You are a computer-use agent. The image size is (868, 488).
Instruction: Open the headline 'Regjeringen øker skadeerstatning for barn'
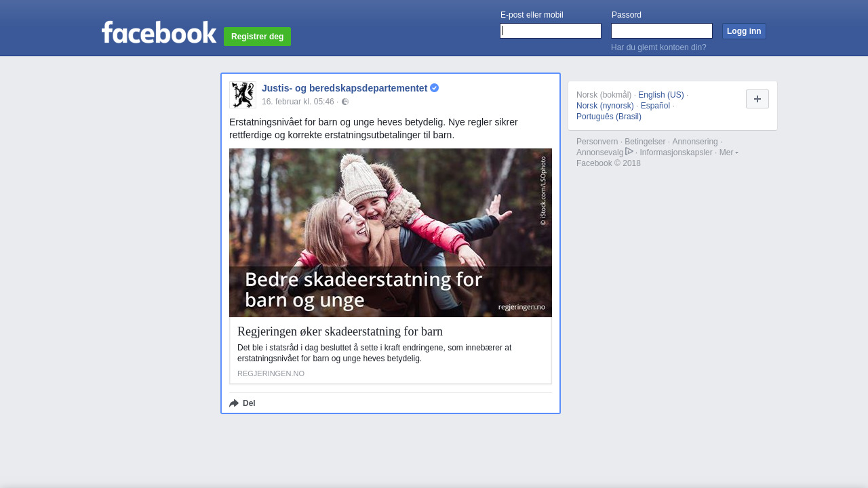pos(340,331)
